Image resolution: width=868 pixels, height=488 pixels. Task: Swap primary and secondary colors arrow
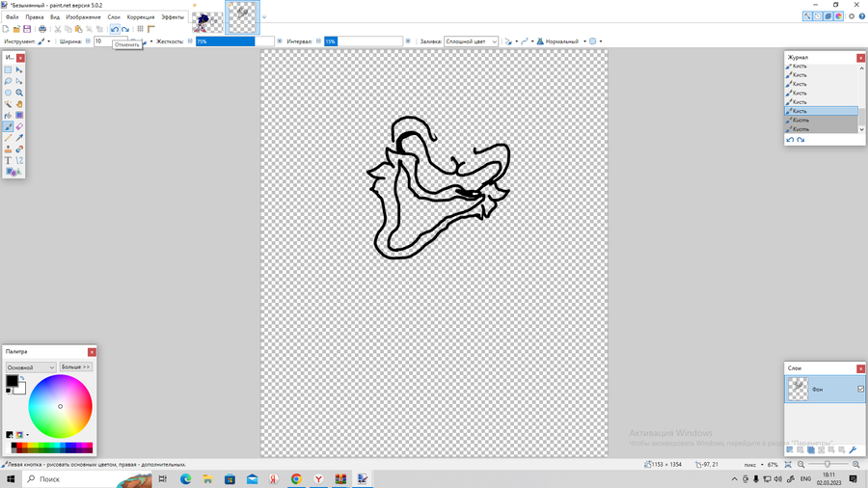[22, 378]
